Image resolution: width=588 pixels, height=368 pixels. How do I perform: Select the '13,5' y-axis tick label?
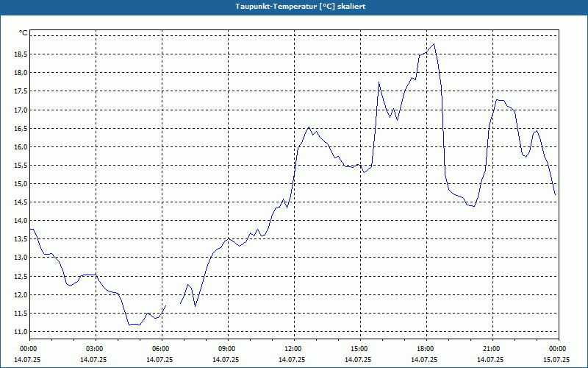click(21, 239)
